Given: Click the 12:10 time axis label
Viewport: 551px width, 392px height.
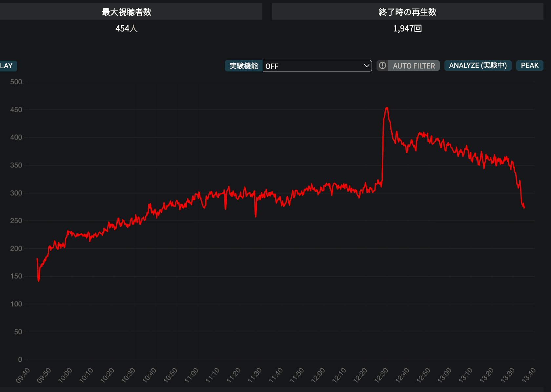Looking at the screenshot, I should tap(339, 375).
